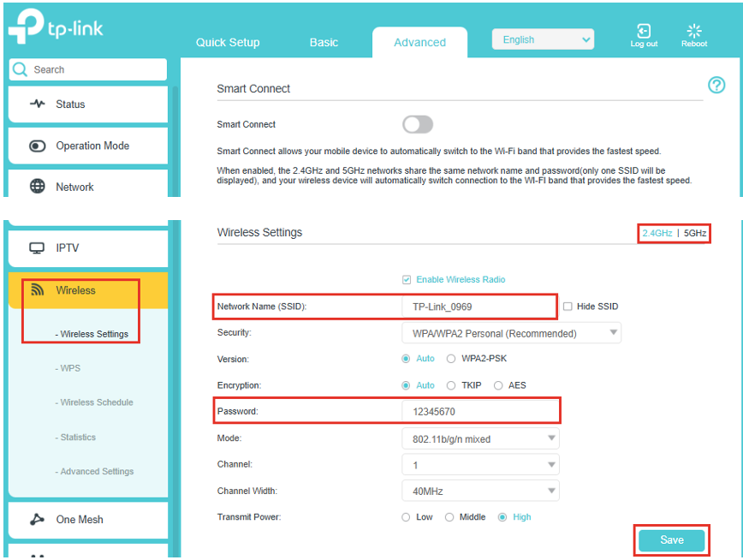The height and width of the screenshot is (560, 743).
Task: Click the One Mesh icon
Action: click(37, 520)
